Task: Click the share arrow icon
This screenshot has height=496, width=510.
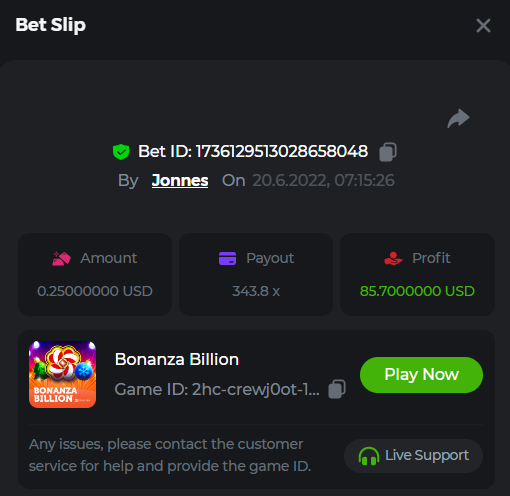Action: pos(458,118)
